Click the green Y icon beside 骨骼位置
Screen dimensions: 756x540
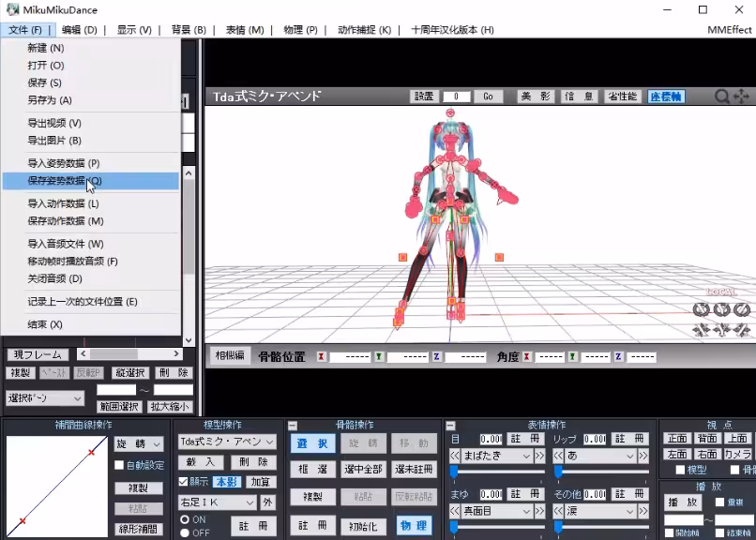379,356
